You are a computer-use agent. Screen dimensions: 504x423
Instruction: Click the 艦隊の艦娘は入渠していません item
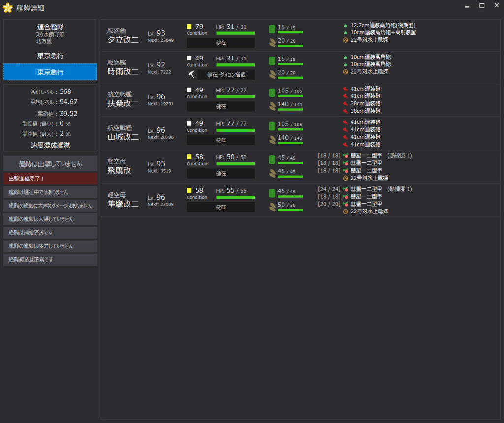click(51, 219)
